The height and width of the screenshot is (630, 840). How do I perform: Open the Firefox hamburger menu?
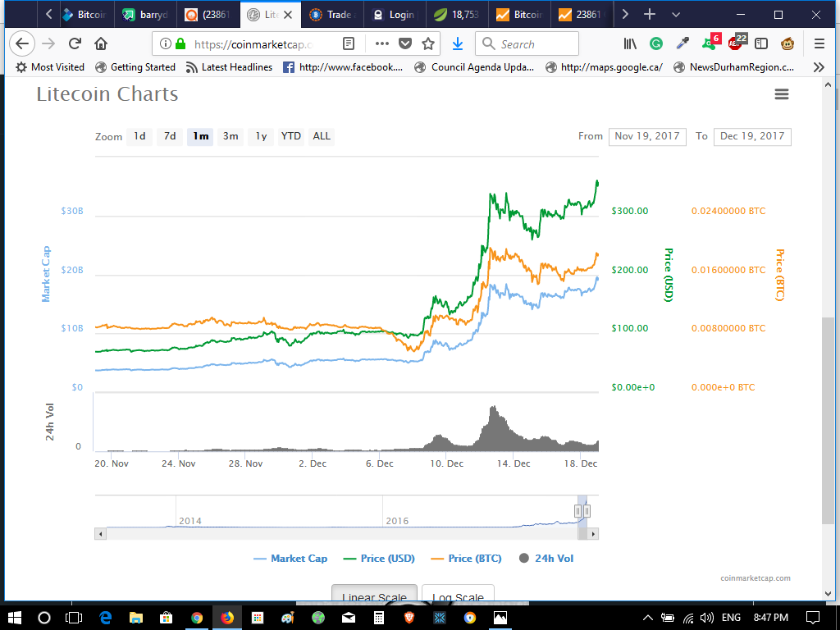tap(819, 44)
